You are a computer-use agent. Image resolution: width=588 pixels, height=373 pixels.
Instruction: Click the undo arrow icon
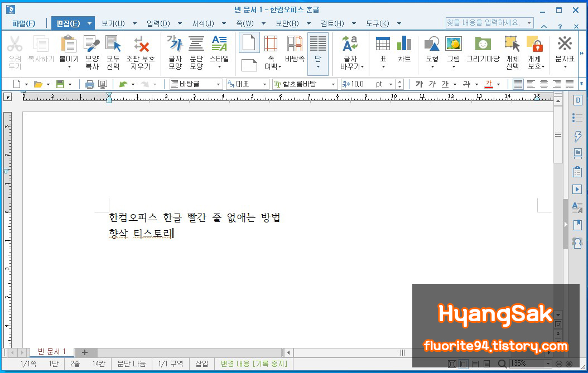123,84
